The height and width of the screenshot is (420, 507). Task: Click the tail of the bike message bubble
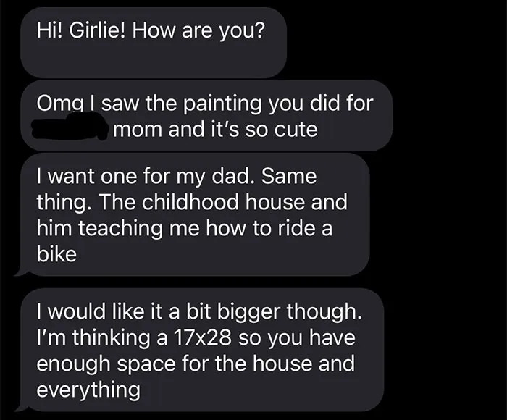click(x=22, y=270)
